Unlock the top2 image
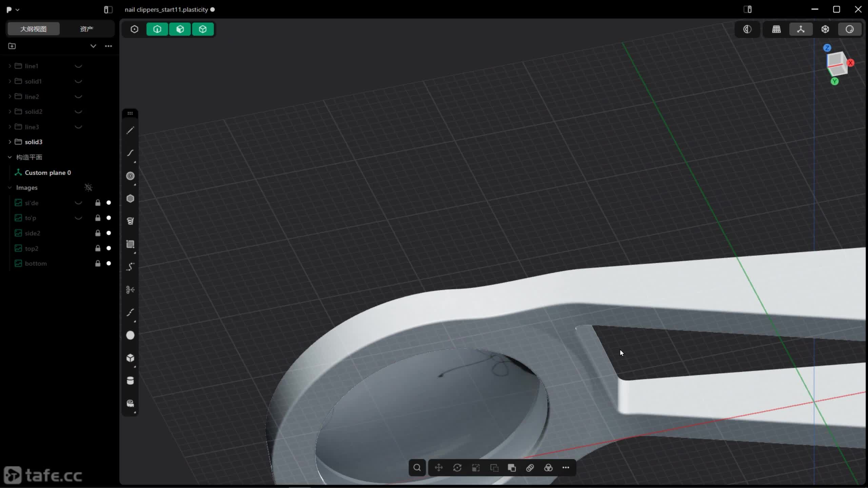This screenshot has height=488, width=868. click(98, 248)
